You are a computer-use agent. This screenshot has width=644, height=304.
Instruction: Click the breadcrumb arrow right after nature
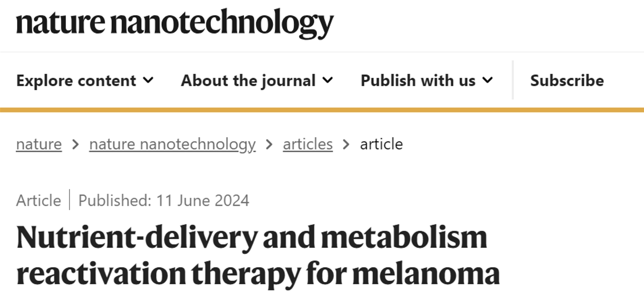click(75, 145)
